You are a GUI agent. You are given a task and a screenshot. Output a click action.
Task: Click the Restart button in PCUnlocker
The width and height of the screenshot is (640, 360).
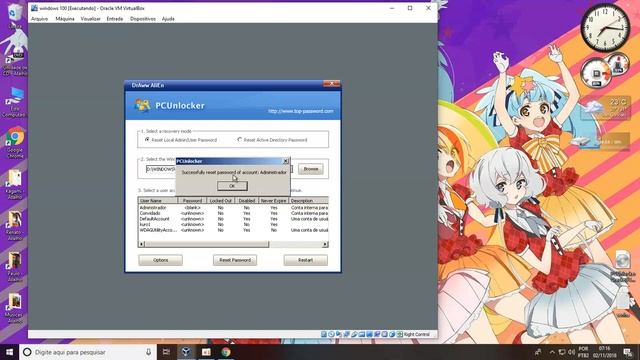305,260
